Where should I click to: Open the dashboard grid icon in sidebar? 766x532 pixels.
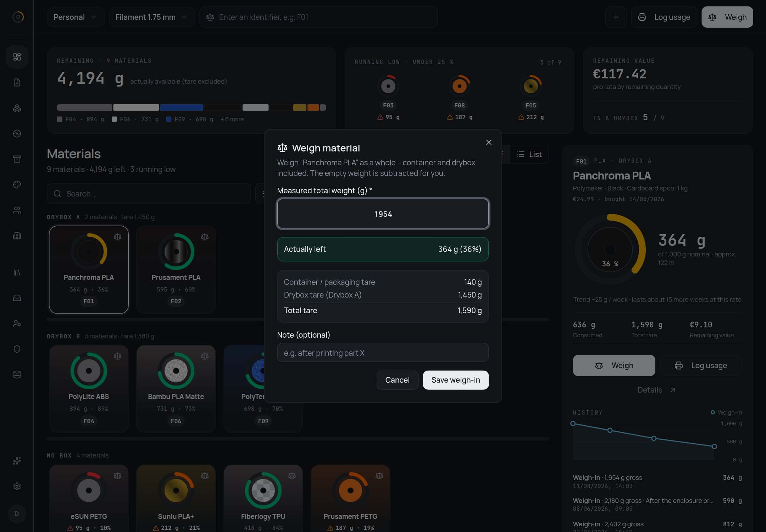click(17, 57)
